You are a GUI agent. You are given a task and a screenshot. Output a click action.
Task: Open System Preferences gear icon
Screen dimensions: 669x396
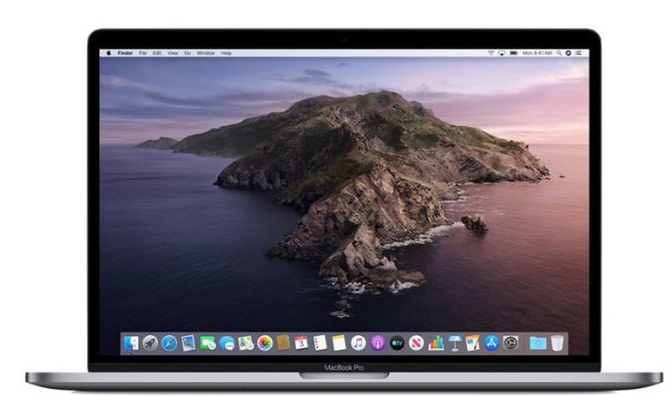click(x=510, y=343)
